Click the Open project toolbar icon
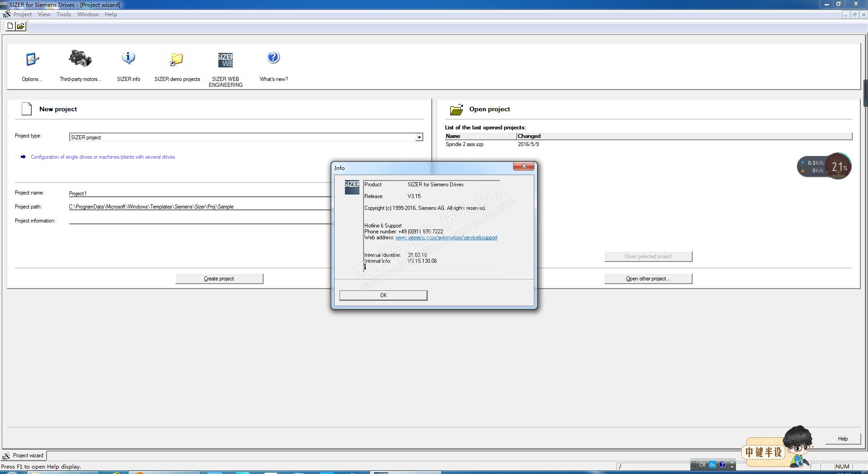868x474 pixels. pyautogui.click(x=21, y=26)
